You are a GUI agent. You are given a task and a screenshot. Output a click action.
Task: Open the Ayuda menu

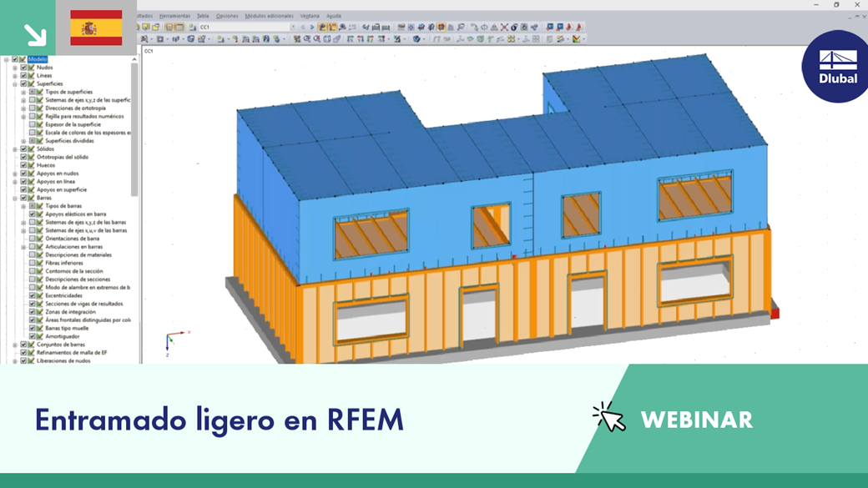[x=334, y=16]
